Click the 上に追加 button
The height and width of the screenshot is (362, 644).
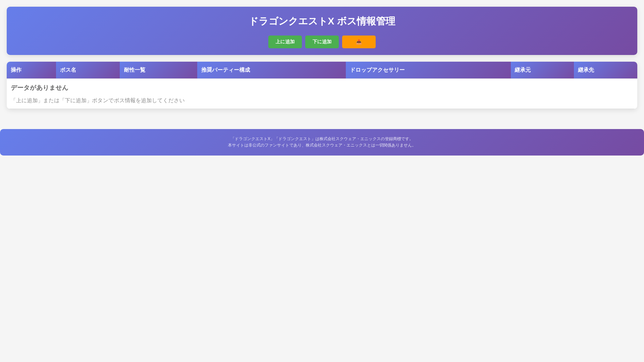point(285,42)
